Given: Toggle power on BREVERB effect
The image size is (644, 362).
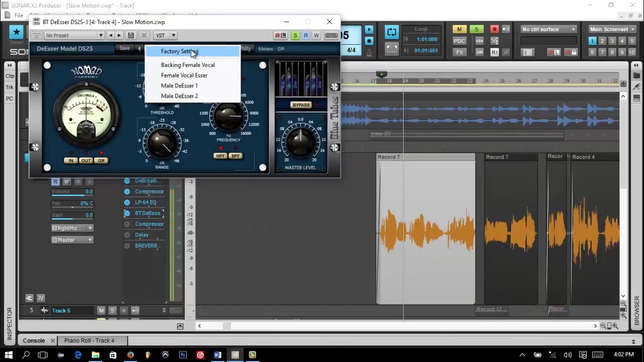Looking at the screenshot, I should tap(127, 246).
